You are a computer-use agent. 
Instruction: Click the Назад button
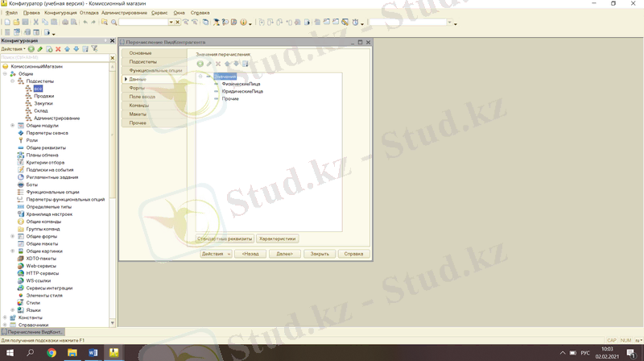point(250,254)
